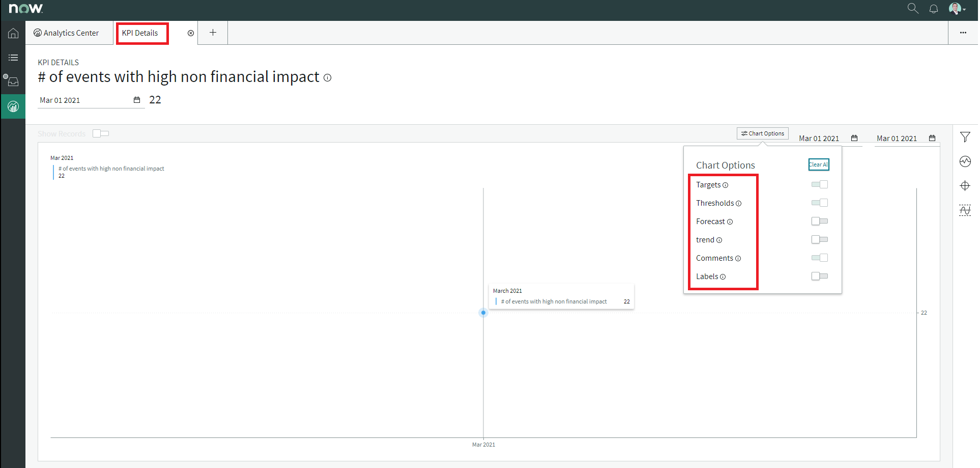This screenshot has height=468, width=980.
Task: Open calendar picker for KPI date field
Action: tap(137, 100)
